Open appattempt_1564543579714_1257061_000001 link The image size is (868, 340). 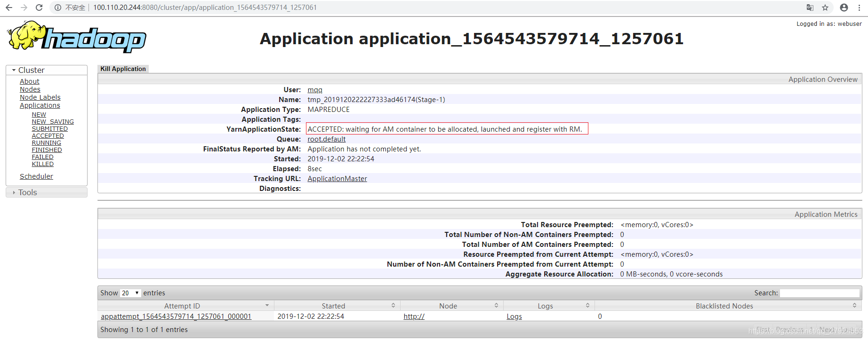[176, 316]
